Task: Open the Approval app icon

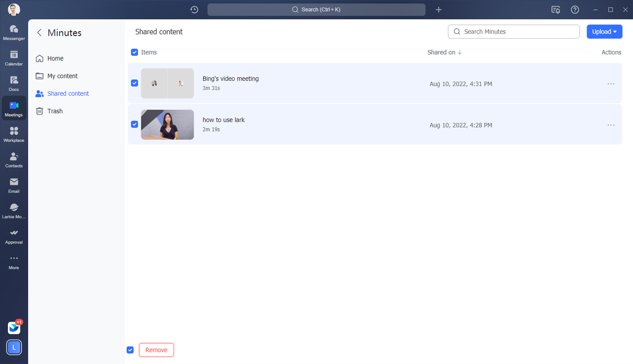Action: pos(14,235)
